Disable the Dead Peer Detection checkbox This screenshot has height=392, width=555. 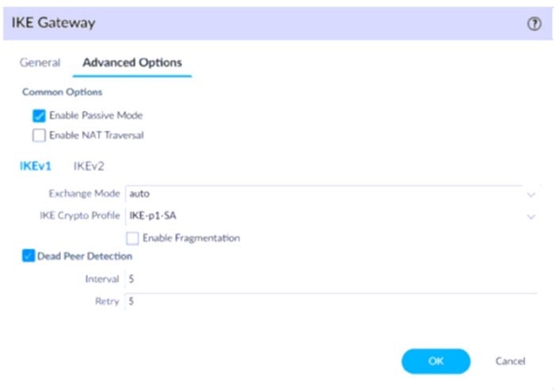(x=29, y=256)
